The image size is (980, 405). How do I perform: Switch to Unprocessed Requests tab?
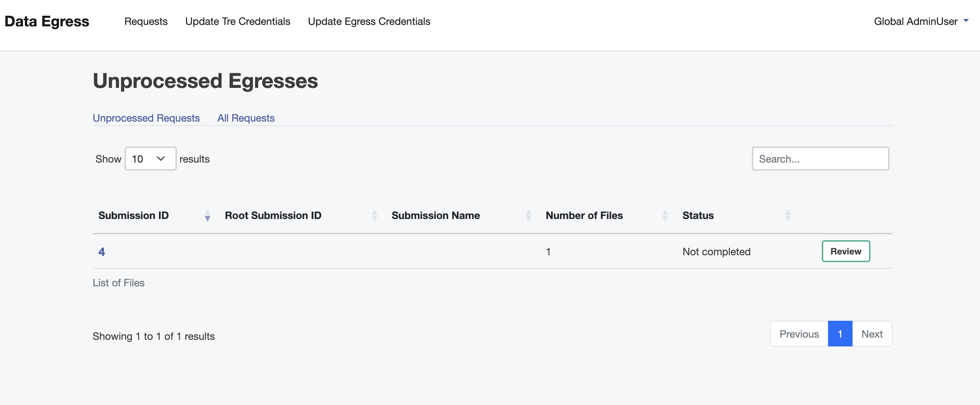146,118
